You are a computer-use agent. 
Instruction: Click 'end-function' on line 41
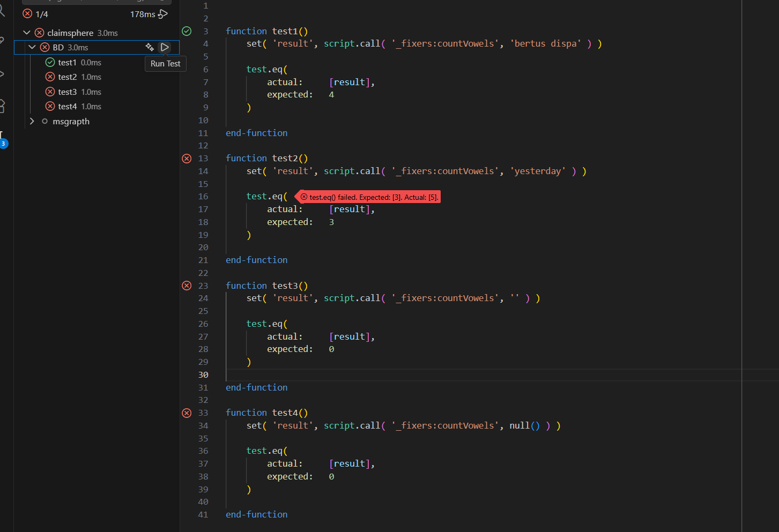coord(257,515)
